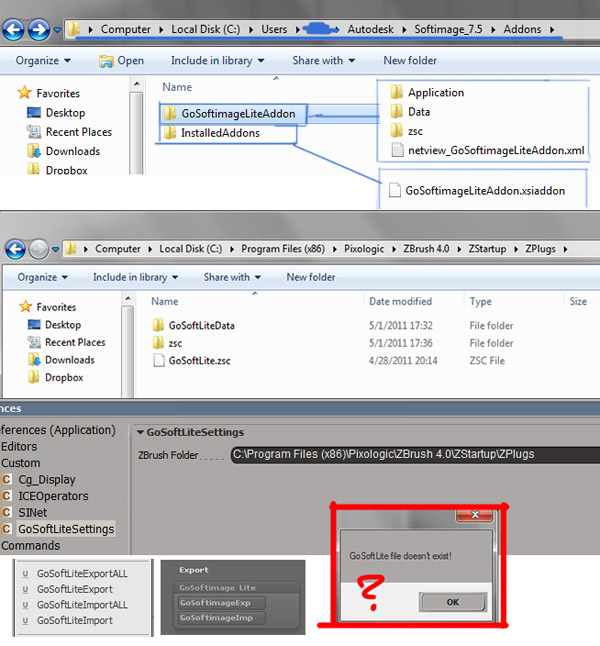Click New folder in the ZPlugs window
600x646 pixels.
click(311, 277)
